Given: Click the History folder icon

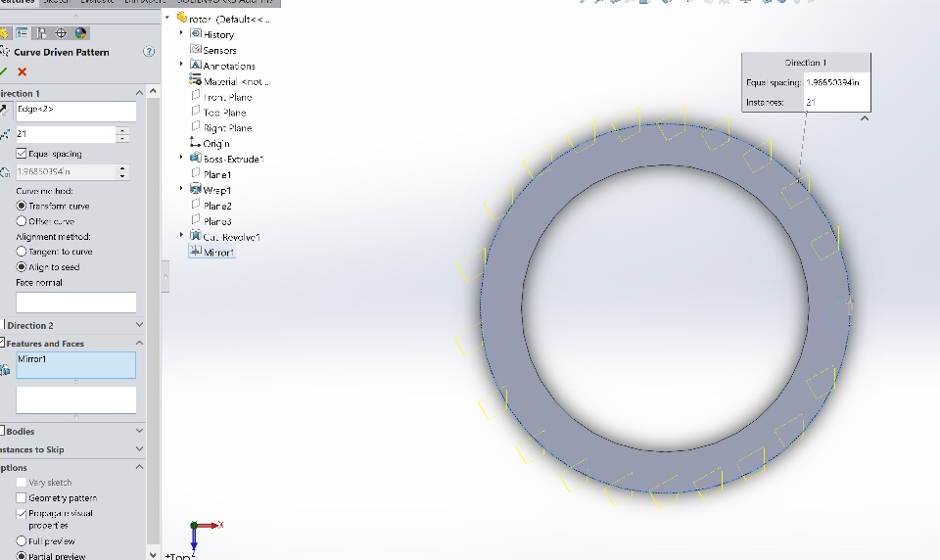Looking at the screenshot, I should 196,33.
